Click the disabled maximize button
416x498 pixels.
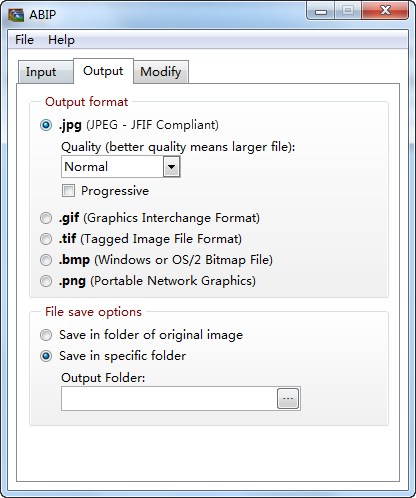pos(348,11)
